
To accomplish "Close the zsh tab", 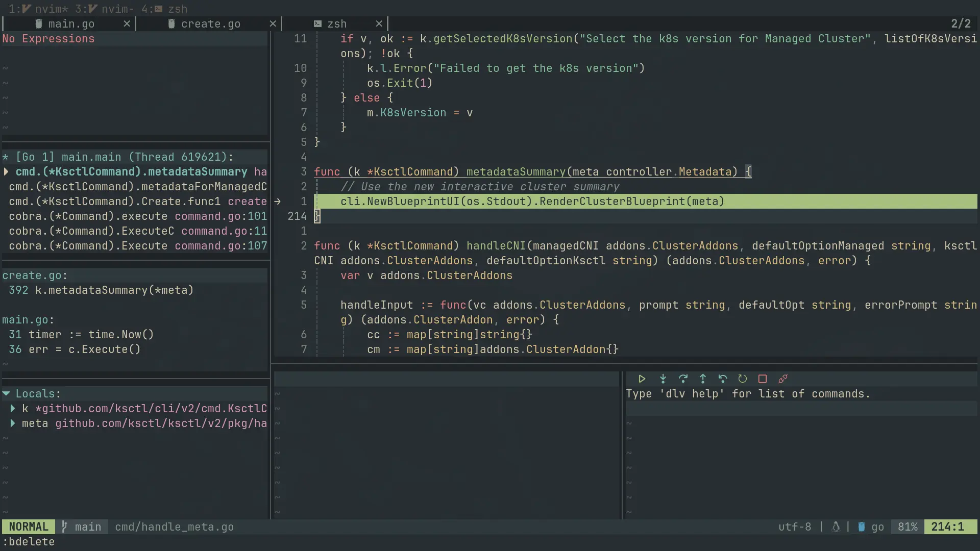I will coord(379,24).
